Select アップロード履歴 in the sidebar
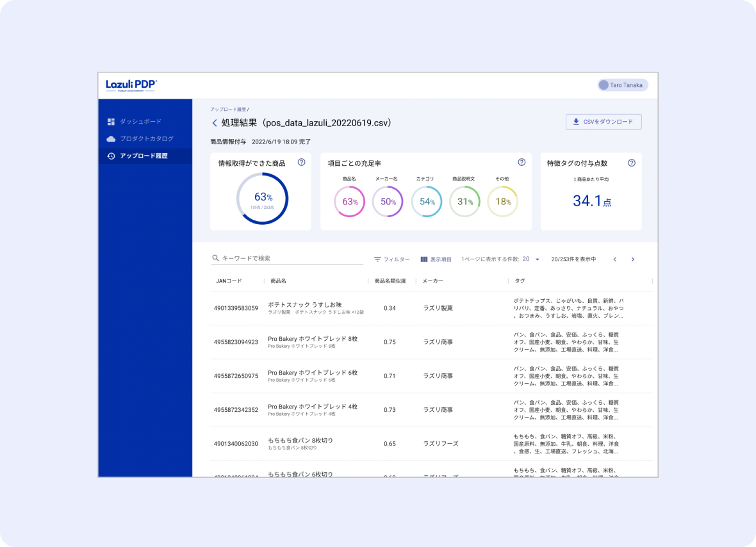 click(144, 156)
